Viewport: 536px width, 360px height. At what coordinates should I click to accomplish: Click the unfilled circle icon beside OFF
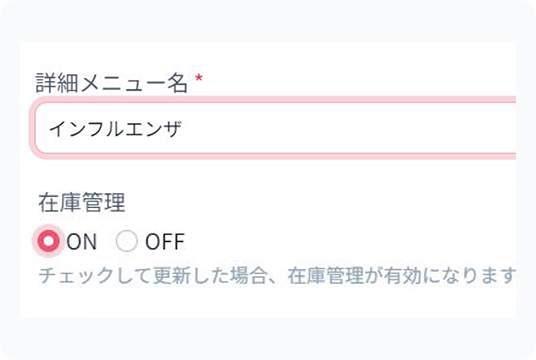126,241
